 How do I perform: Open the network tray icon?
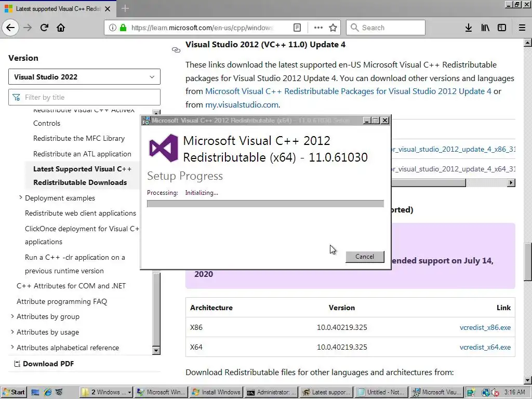[485, 393]
